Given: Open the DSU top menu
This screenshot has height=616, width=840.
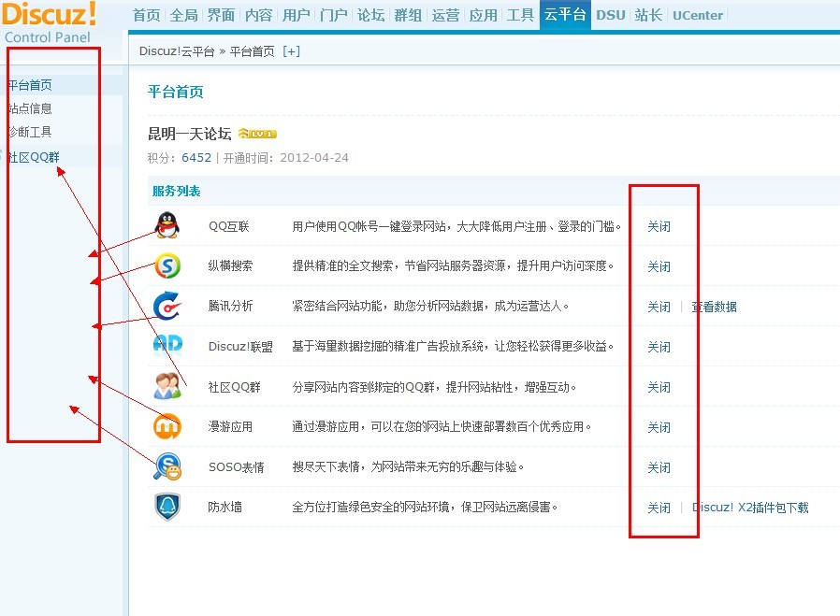Looking at the screenshot, I should click(611, 15).
